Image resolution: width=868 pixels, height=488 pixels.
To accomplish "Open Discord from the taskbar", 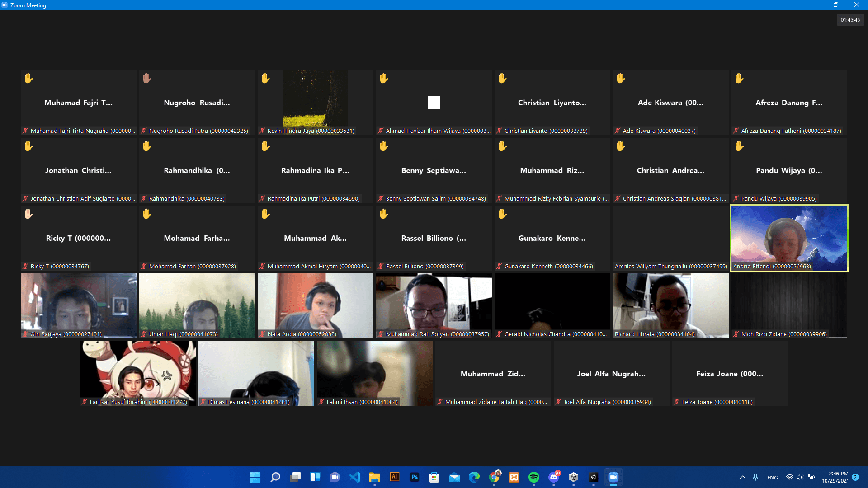I will click(x=554, y=477).
